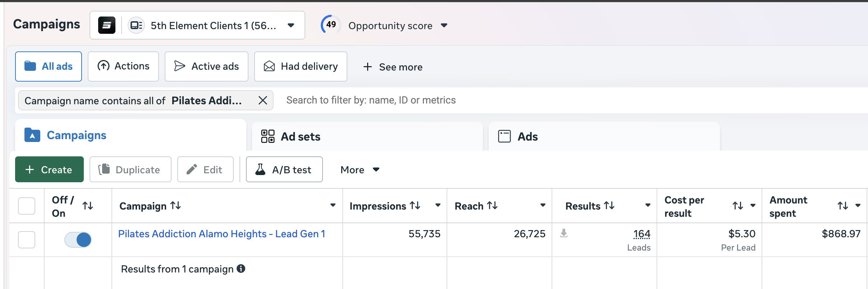Click the Campaigns page title
868x289 pixels.
coord(47,24)
